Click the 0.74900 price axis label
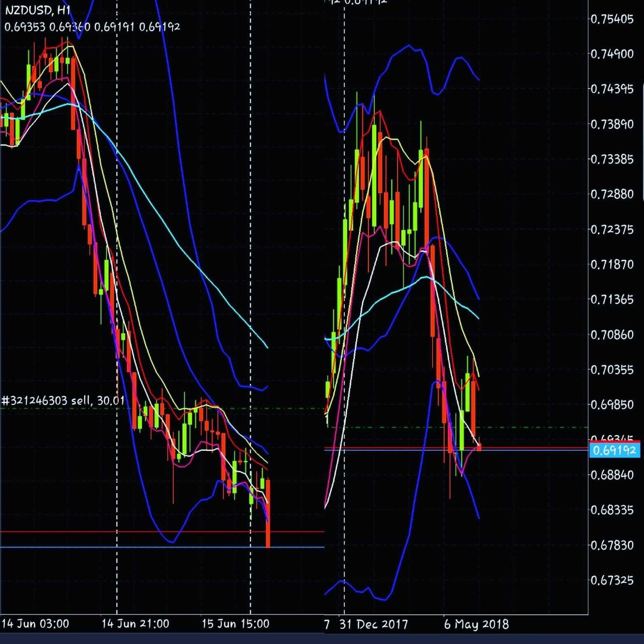644x644 pixels. click(x=612, y=54)
